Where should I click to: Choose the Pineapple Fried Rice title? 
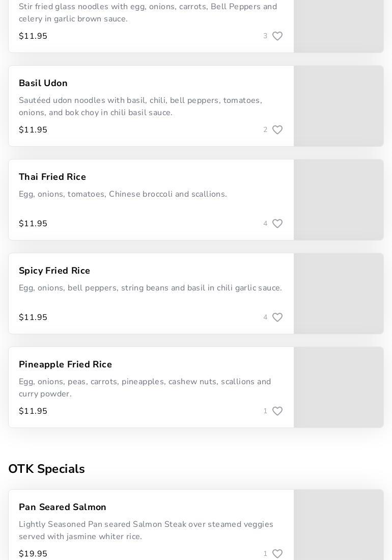coord(65,364)
